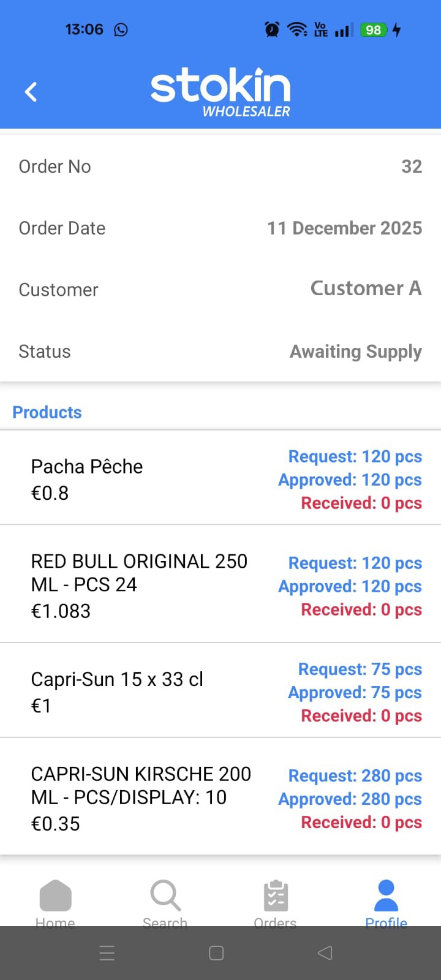Viewport: 441px width, 980px height.
Task: Open the Profile person icon
Action: [x=386, y=897]
